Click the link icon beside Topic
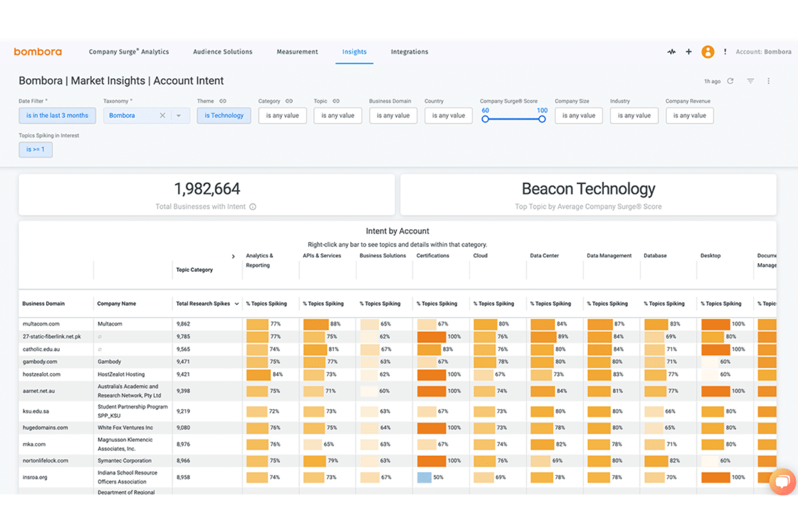This screenshot has height=532, width=798. [336, 101]
